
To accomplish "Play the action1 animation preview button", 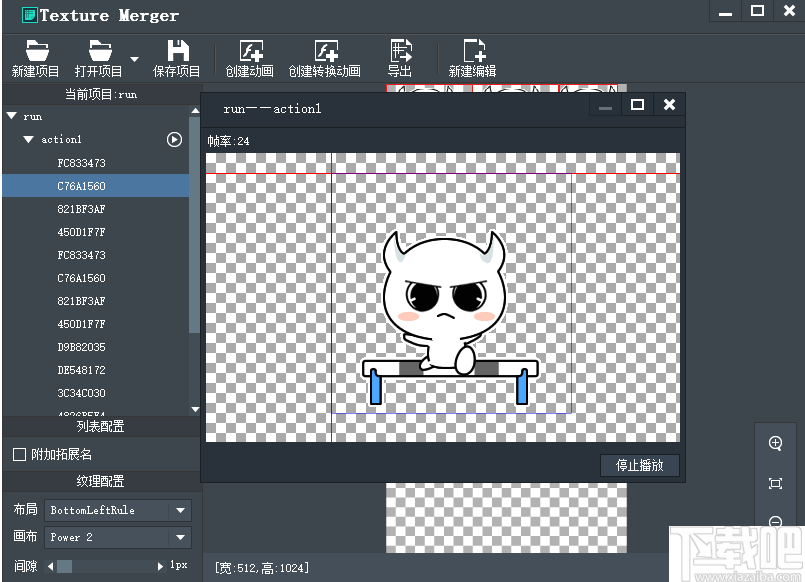I will [174, 140].
